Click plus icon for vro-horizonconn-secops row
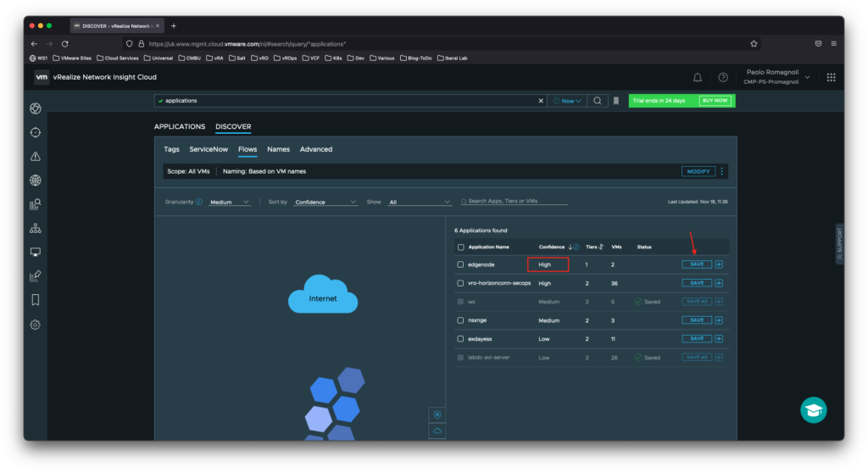 point(719,283)
